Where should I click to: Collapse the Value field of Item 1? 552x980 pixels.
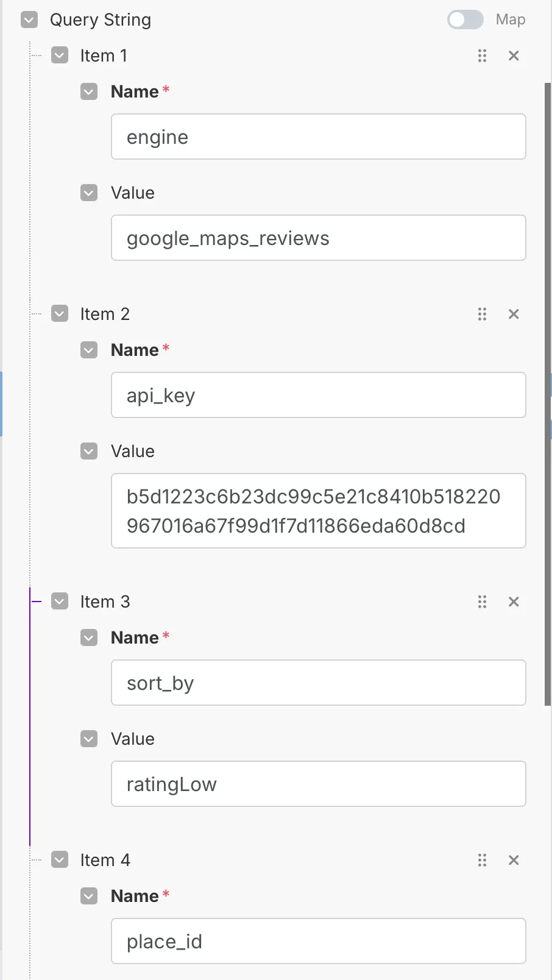(x=89, y=193)
